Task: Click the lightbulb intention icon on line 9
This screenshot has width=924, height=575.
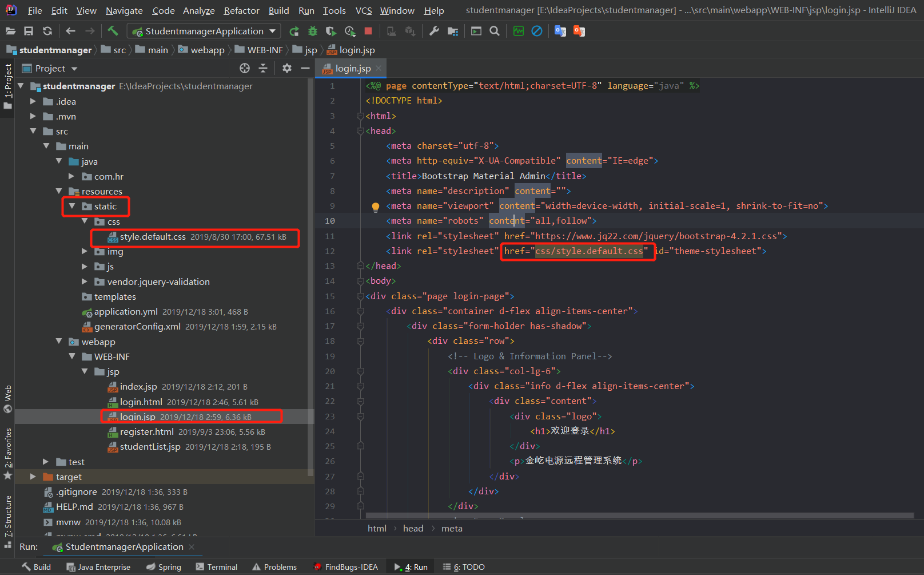Action: [x=376, y=207]
